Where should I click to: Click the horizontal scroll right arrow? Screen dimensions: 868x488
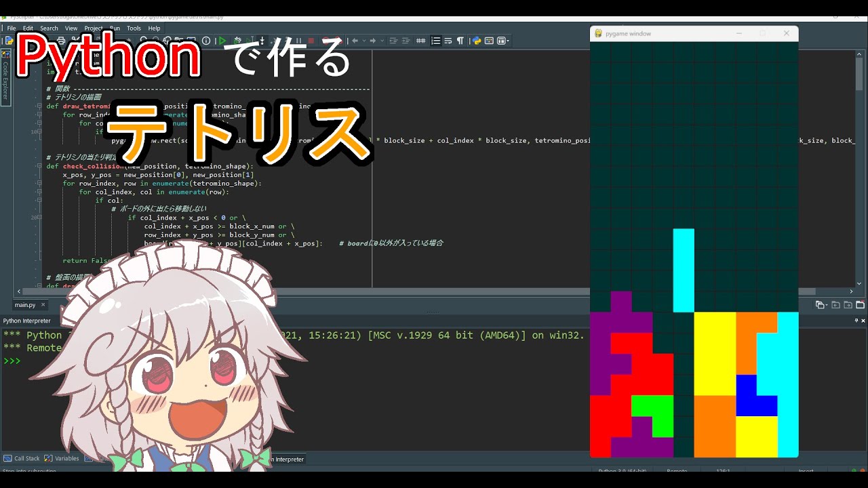coord(852,291)
